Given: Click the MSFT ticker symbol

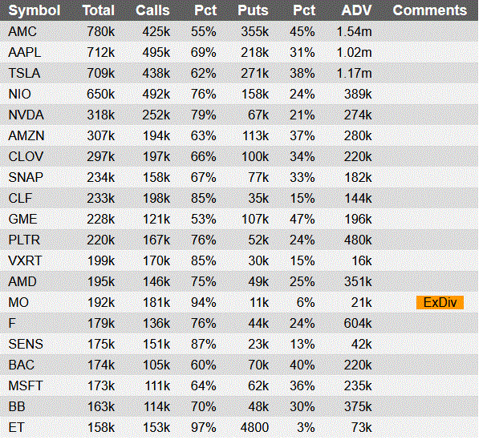Looking at the screenshot, I should click(x=26, y=385).
